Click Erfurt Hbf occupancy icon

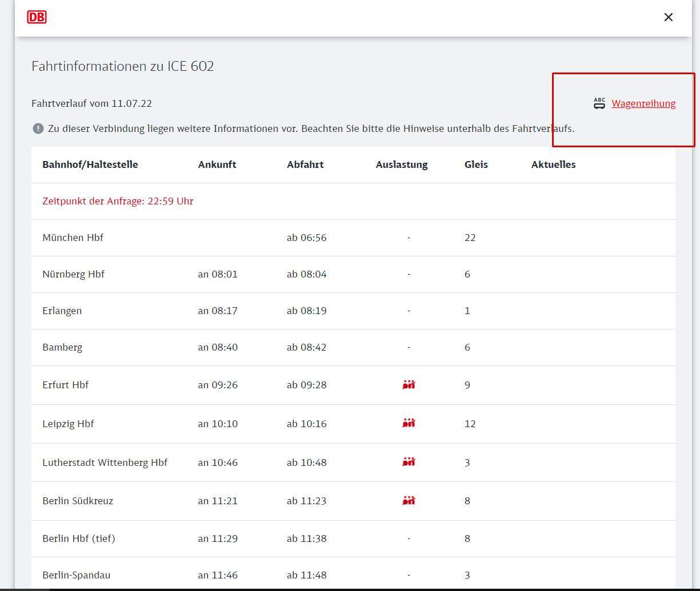[x=409, y=385]
